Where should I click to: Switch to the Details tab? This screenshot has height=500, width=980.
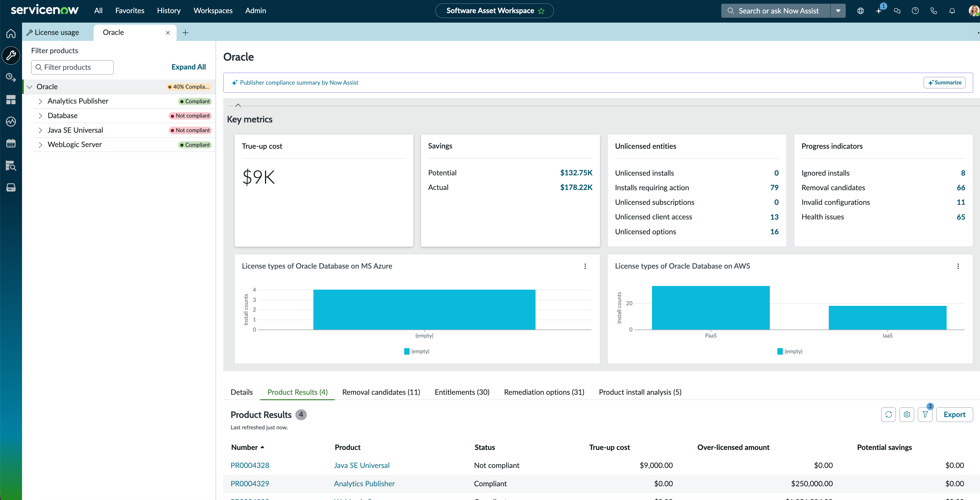coord(242,392)
